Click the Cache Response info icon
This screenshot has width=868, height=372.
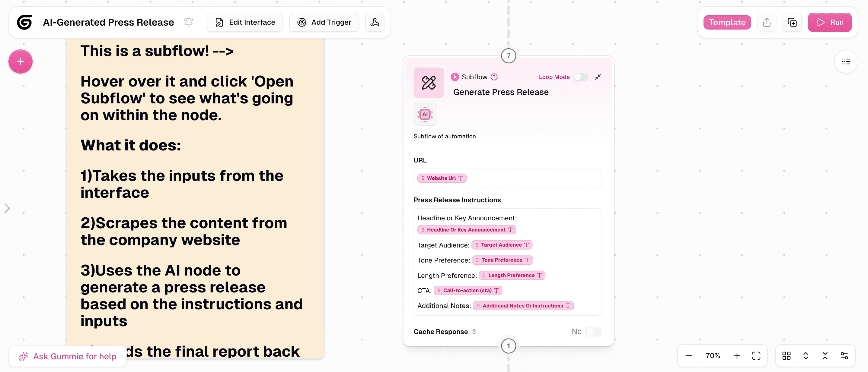[x=474, y=332]
